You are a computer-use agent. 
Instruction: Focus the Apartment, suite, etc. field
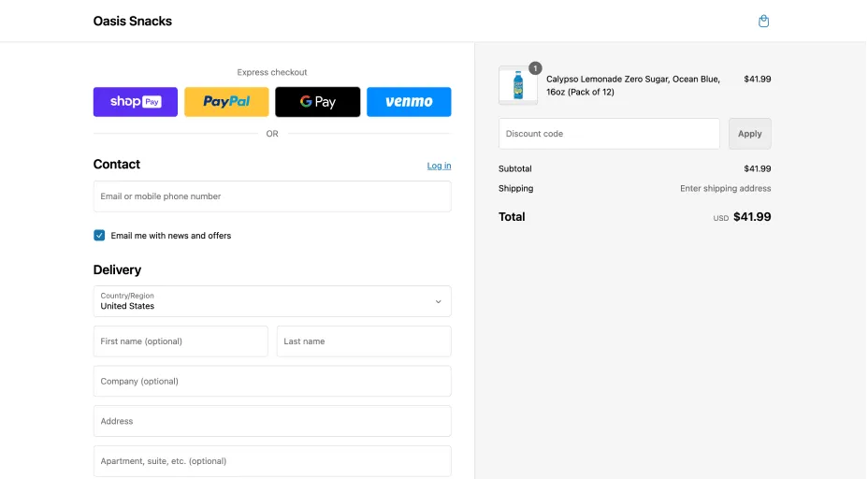click(x=272, y=460)
